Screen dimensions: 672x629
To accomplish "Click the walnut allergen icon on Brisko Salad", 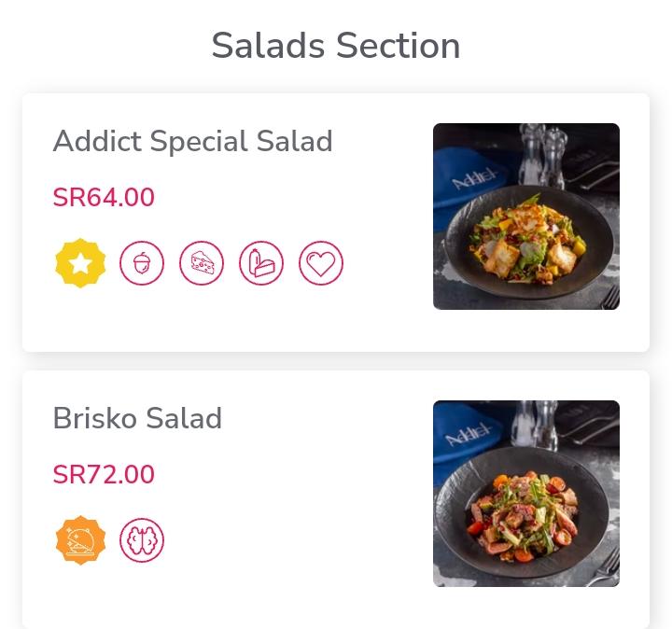I will tap(142, 540).
